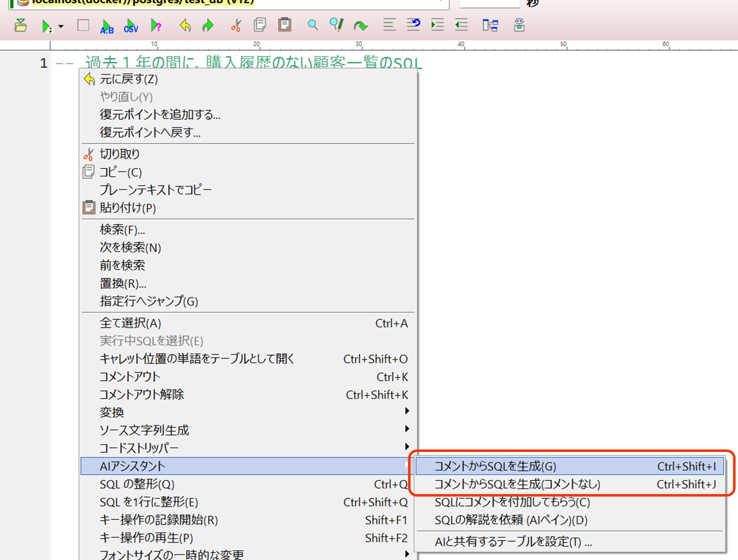Click the format SQL lines icon
Screen dimensions: 738x560
tap(389, 25)
